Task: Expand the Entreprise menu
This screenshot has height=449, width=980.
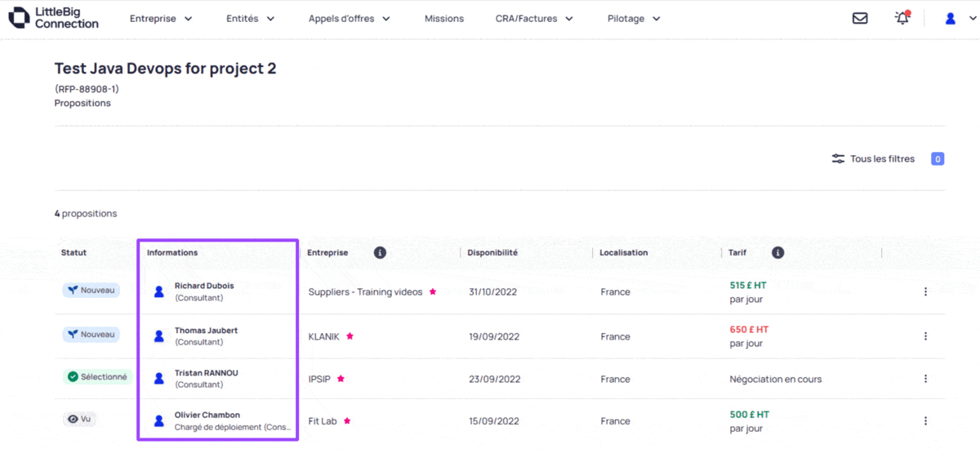Action: point(161,19)
